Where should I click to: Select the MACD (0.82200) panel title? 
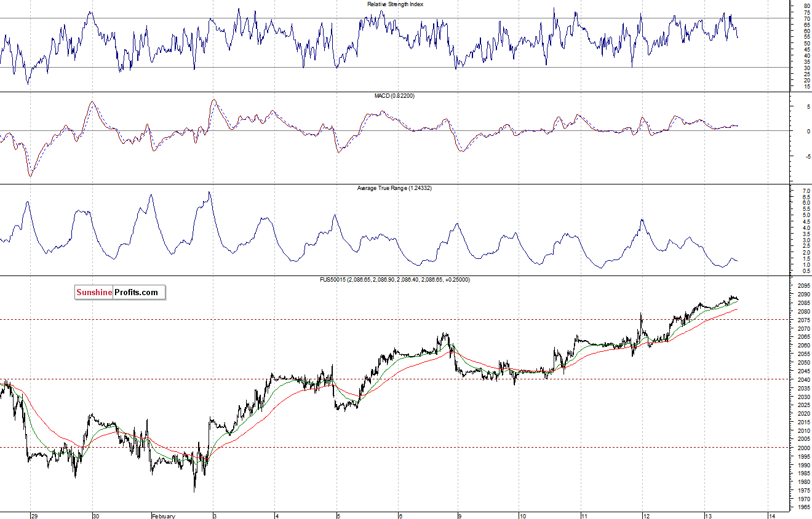(x=395, y=96)
